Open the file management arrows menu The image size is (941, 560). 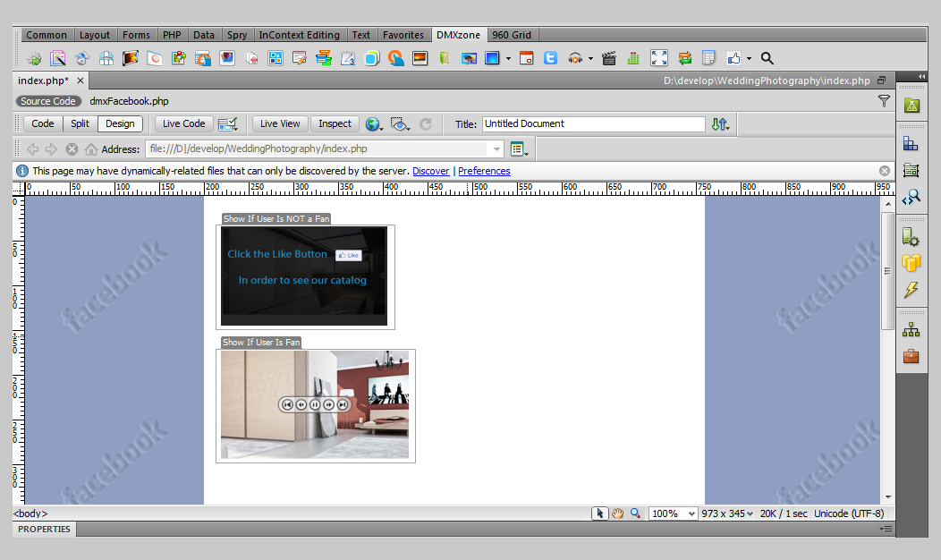point(720,123)
